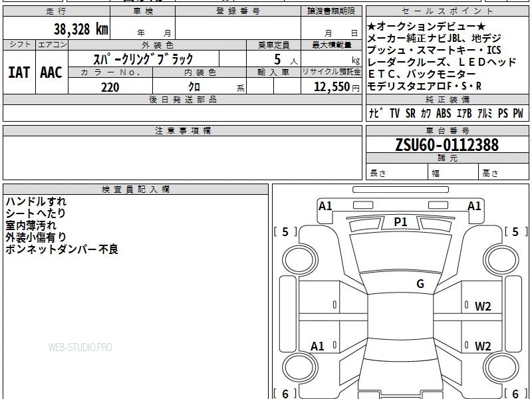Click the 輸入車 header
This screenshot has height=399, width=532.
[x=273, y=72]
